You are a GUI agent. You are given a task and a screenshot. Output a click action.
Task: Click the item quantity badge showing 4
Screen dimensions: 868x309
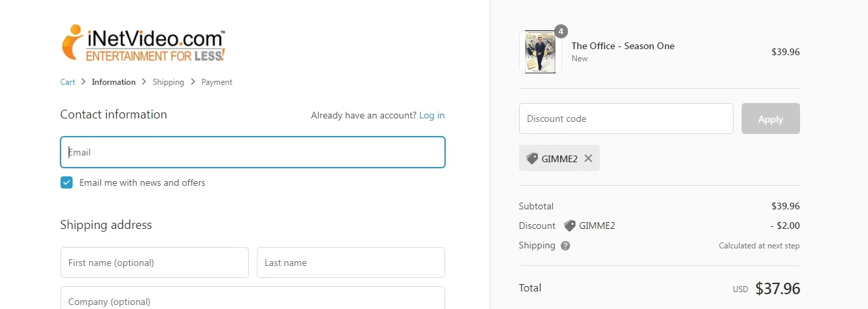click(x=561, y=32)
